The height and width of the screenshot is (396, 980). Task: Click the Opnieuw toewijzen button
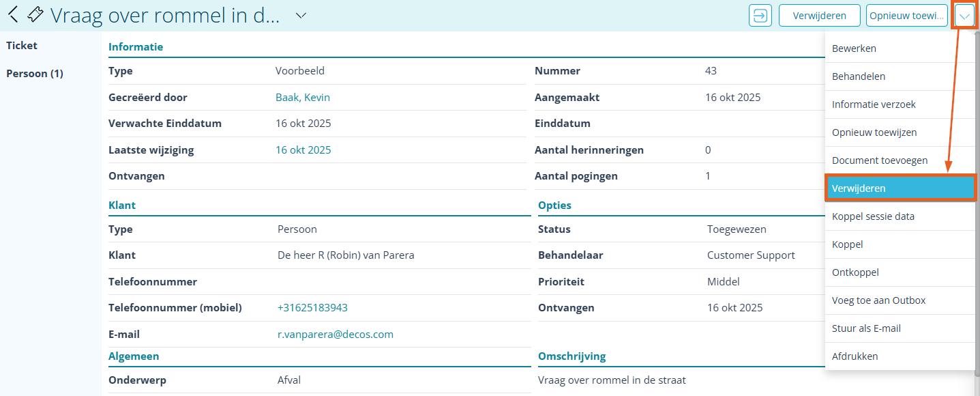906,15
